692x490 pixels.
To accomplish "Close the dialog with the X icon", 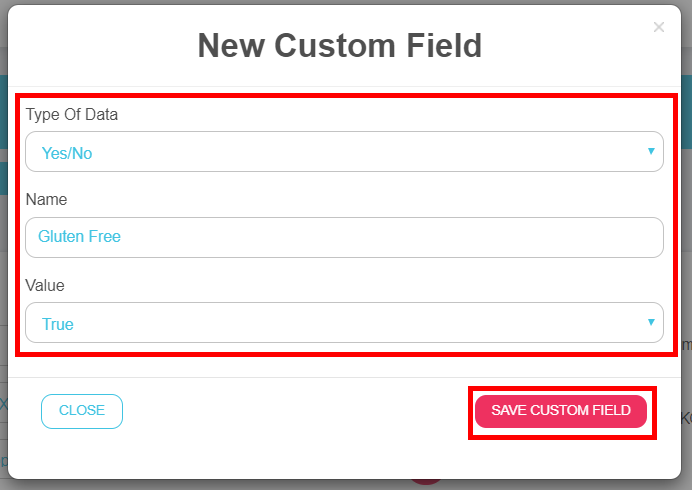I will tap(658, 28).
